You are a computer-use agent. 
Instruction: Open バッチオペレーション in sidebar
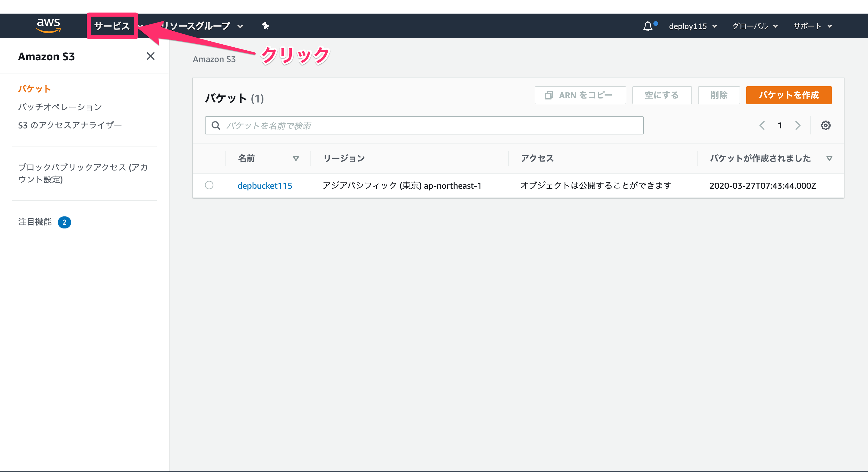point(60,107)
